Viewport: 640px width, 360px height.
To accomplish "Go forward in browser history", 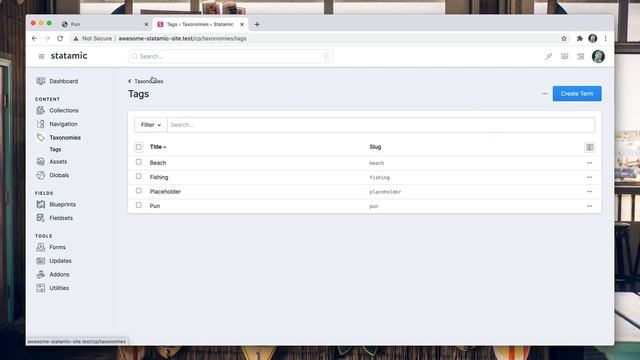I will [47, 38].
